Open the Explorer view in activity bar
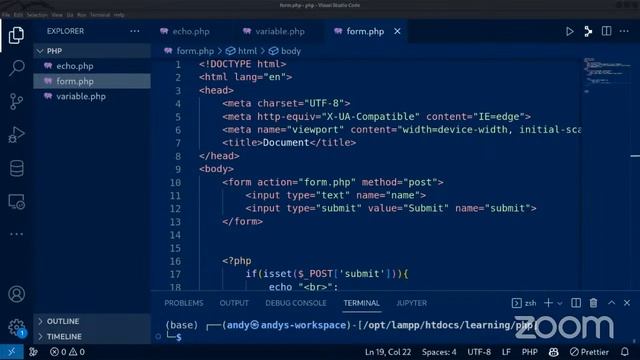Image resolution: width=640 pixels, height=360 pixels. (x=16, y=35)
